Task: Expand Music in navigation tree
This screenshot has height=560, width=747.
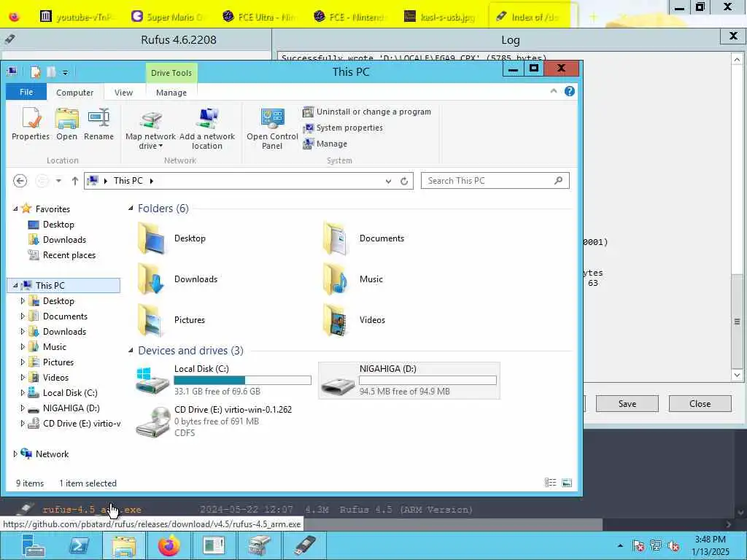Action: (23, 346)
